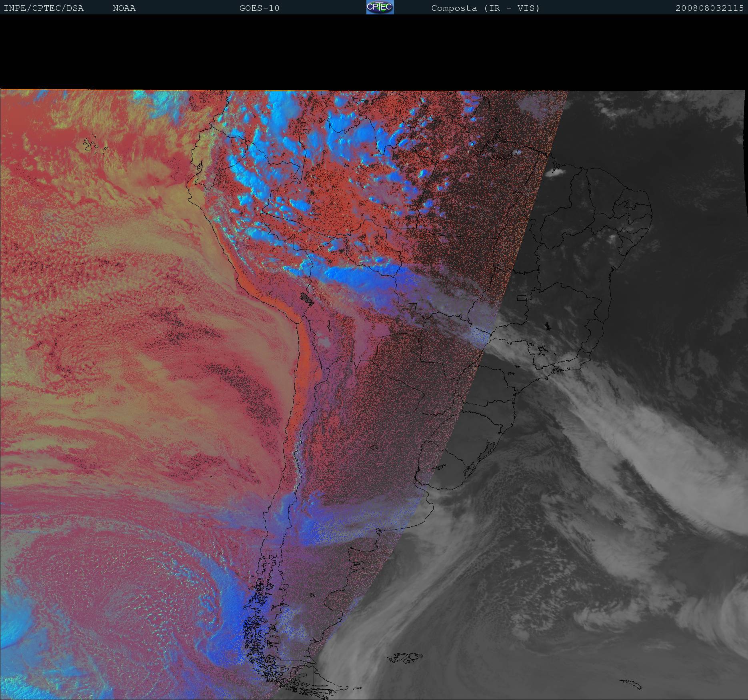Select the NOAA label in the header
Image resolution: width=748 pixels, height=700 pixels.
[124, 8]
